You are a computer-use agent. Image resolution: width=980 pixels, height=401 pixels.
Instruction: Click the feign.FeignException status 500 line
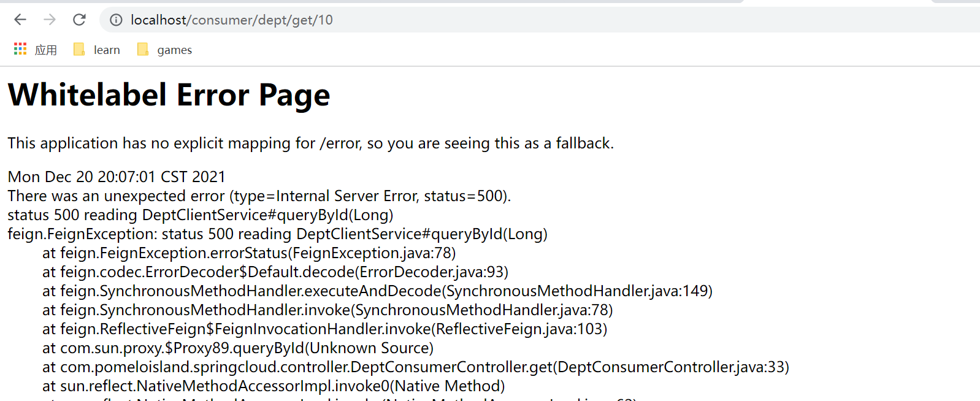click(277, 234)
